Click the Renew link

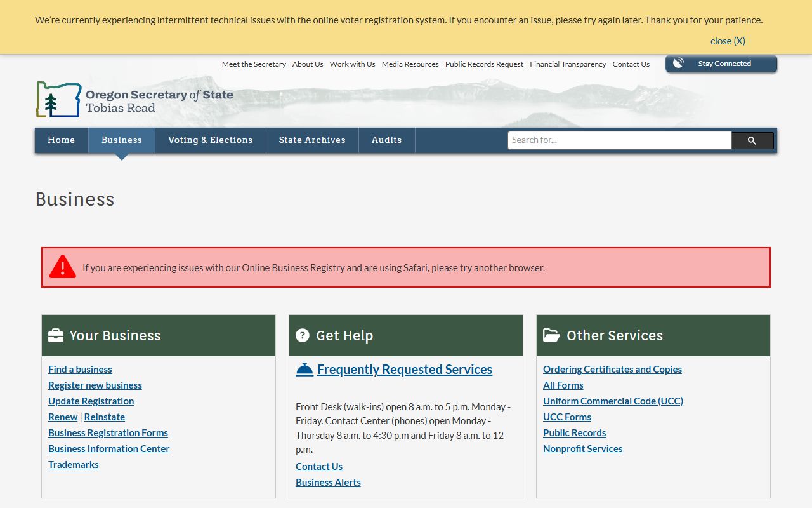pyautogui.click(x=63, y=417)
